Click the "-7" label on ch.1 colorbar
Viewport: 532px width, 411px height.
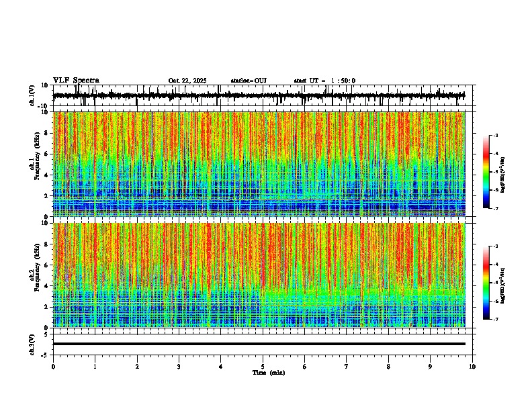[x=495, y=208]
